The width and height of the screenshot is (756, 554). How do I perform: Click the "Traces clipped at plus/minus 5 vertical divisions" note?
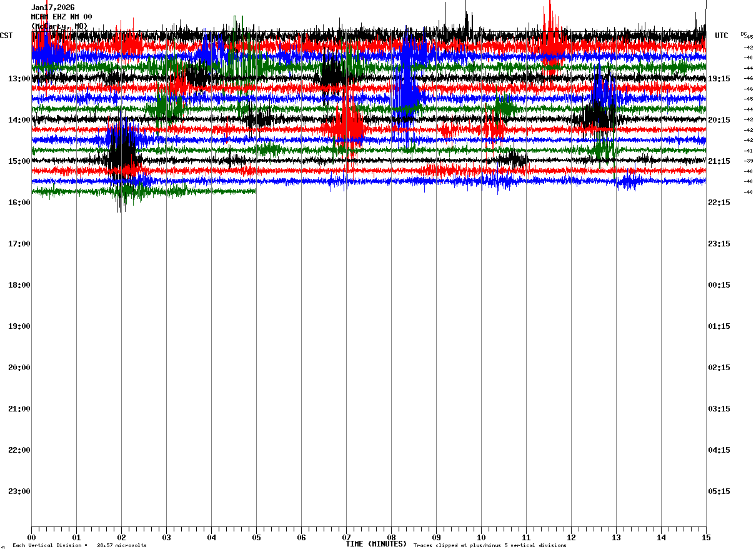(x=490, y=546)
